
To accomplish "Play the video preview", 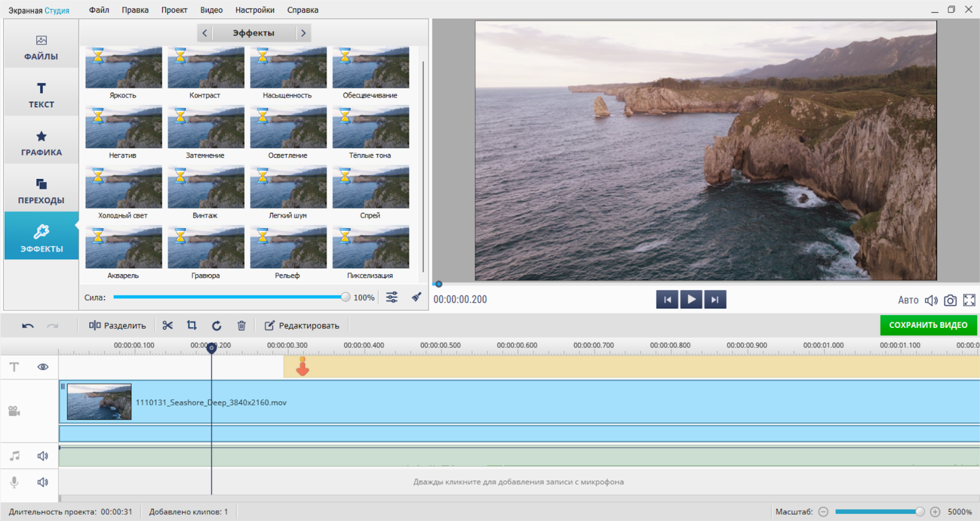I will [x=691, y=300].
